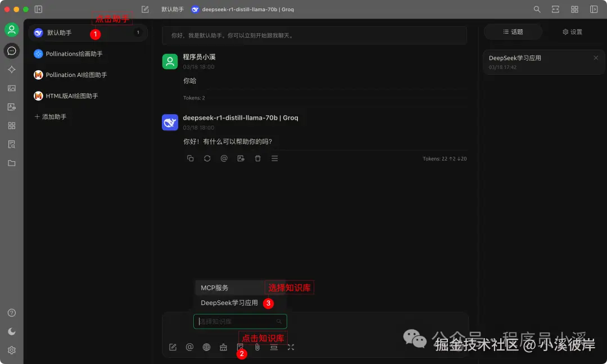Click the Tokens: 22 ↑2 ↓20 count of the reply
Image resolution: width=607 pixels, height=364 pixels.
pos(445,158)
